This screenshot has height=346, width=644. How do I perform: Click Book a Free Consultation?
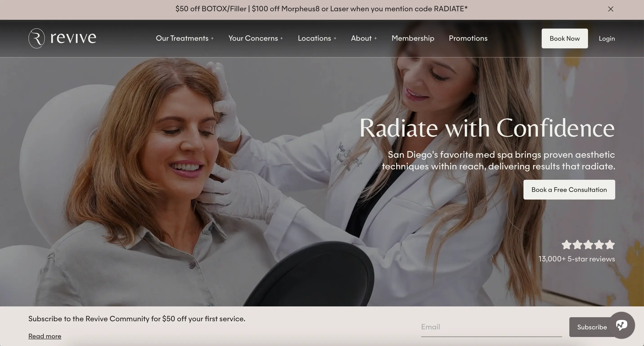[x=569, y=190]
